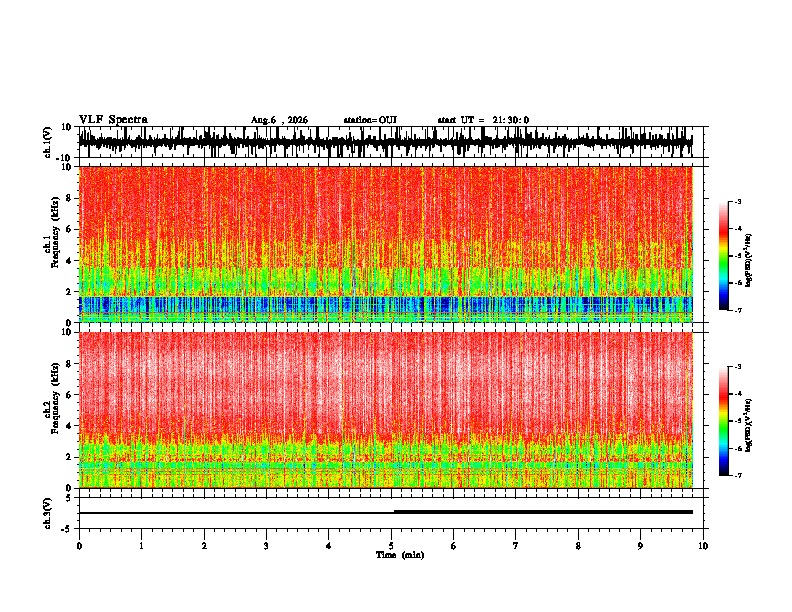Click the ch.1 color bar unit label
The image size is (792, 612).
(x=749, y=261)
